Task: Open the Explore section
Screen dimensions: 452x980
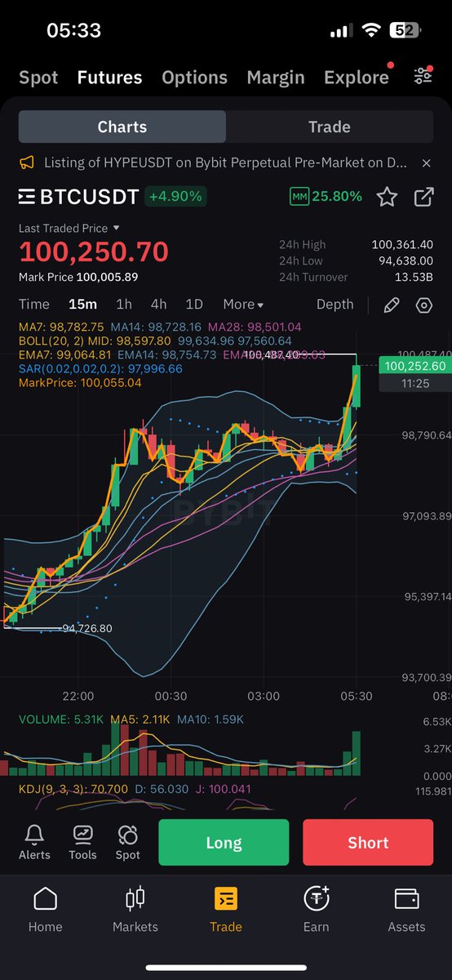Action: (x=357, y=78)
